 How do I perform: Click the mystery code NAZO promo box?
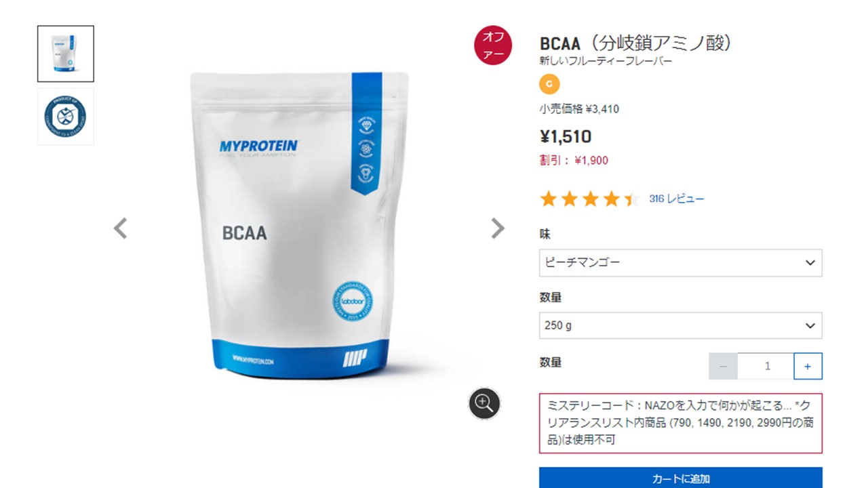click(x=681, y=423)
